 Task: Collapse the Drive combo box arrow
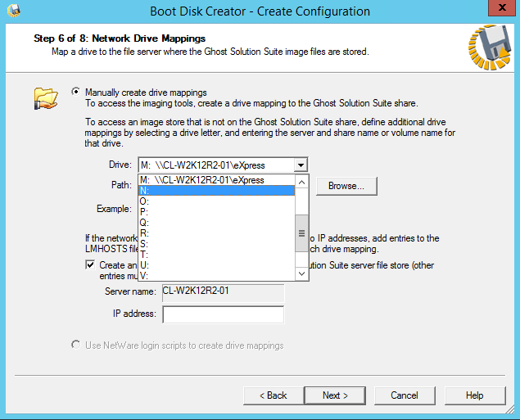click(x=301, y=165)
